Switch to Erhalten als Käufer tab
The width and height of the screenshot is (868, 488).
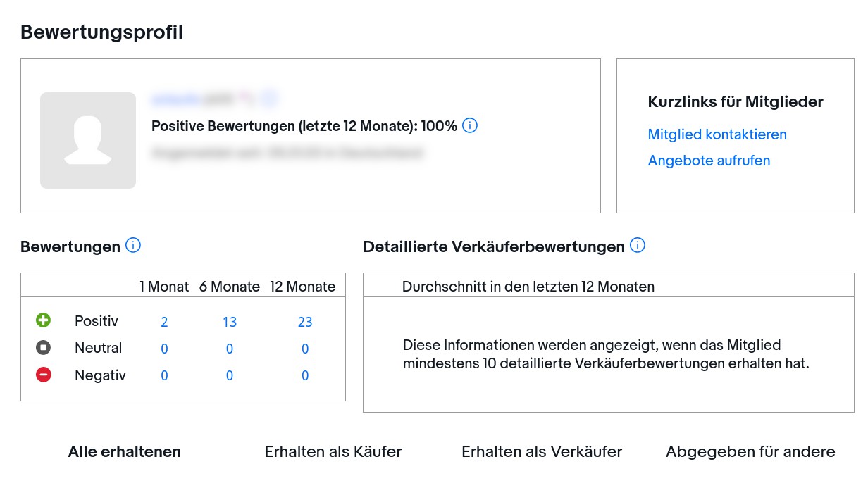333,452
